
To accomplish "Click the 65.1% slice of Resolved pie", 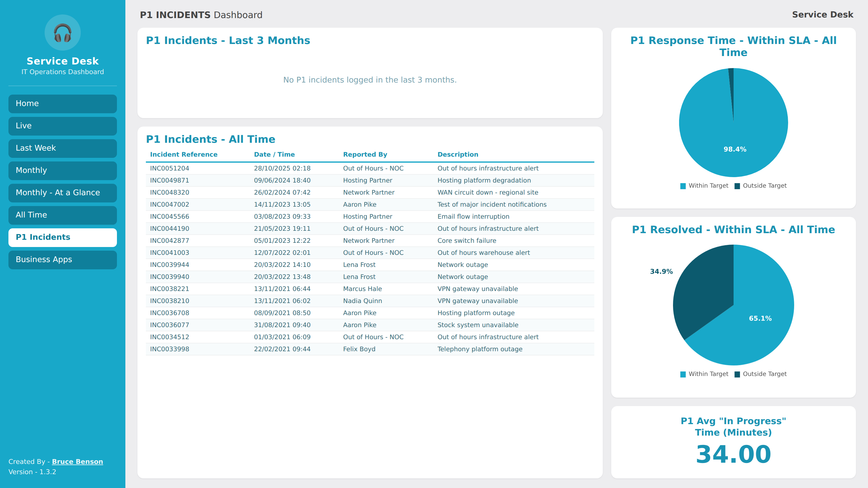I will 755,323.
